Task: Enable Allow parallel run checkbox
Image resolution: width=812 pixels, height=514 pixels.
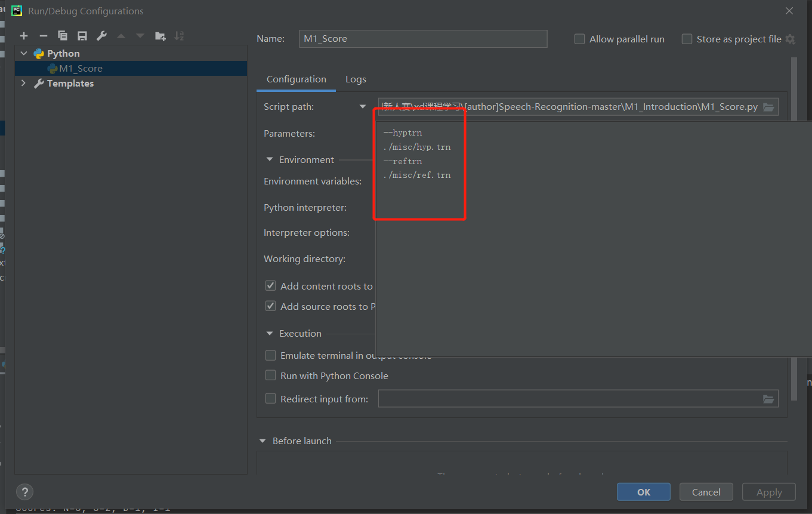Action: point(579,39)
